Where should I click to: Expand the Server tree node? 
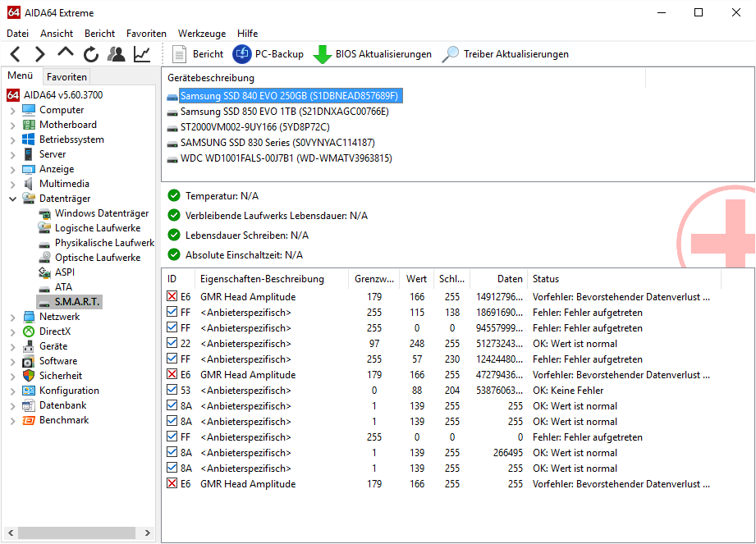click(13, 155)
